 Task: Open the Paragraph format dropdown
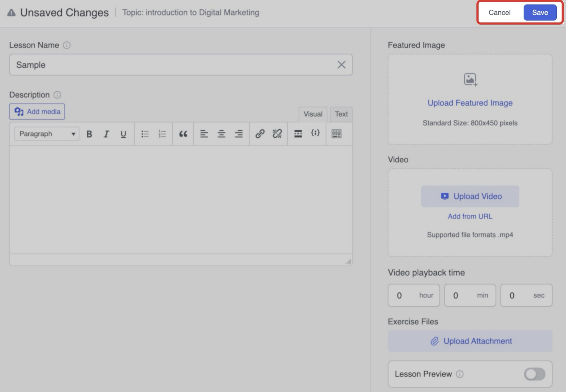pos(47,134)
